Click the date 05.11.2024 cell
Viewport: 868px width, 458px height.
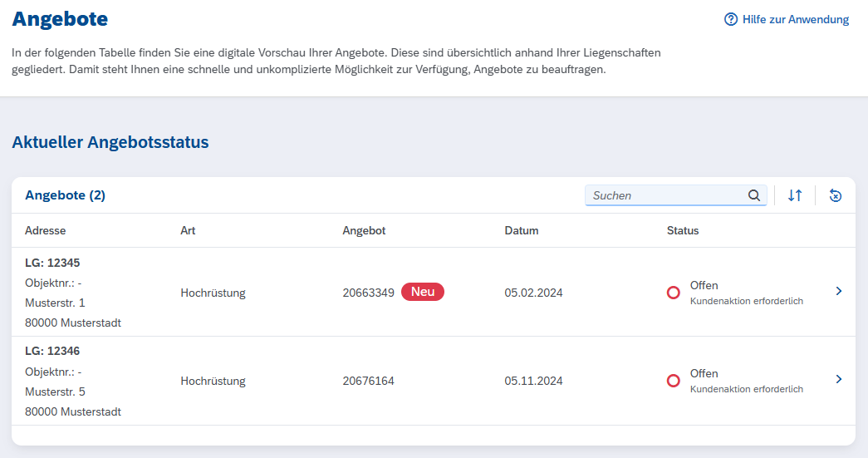(533, 381)
